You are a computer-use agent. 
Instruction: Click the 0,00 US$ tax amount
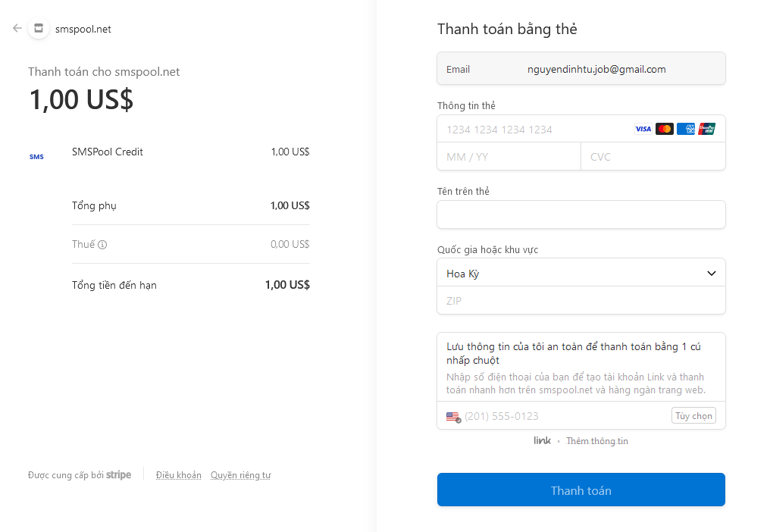click(290, 244)
